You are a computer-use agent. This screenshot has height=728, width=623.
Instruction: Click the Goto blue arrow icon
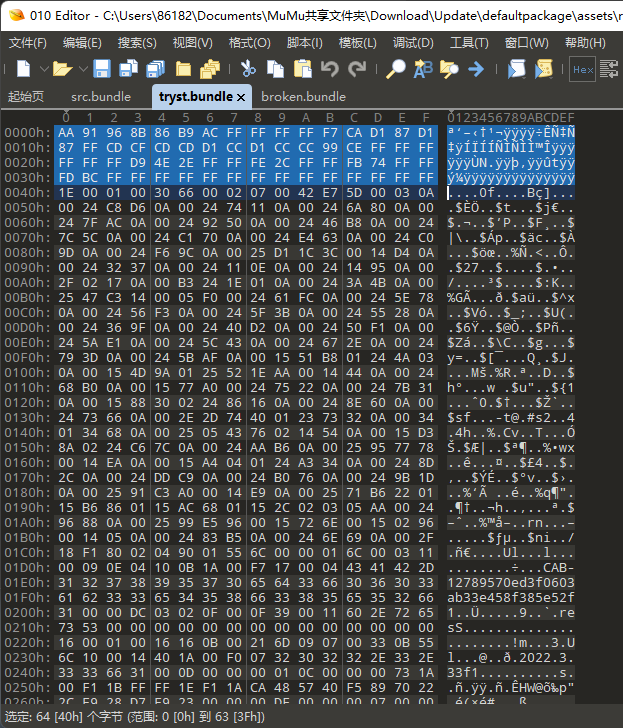point(476,69)
